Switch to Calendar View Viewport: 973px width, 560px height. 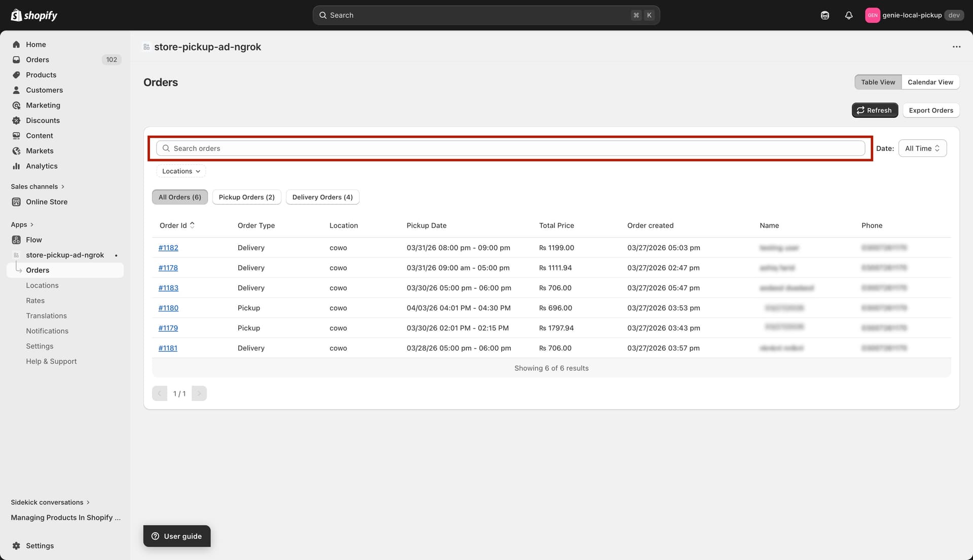930,82
